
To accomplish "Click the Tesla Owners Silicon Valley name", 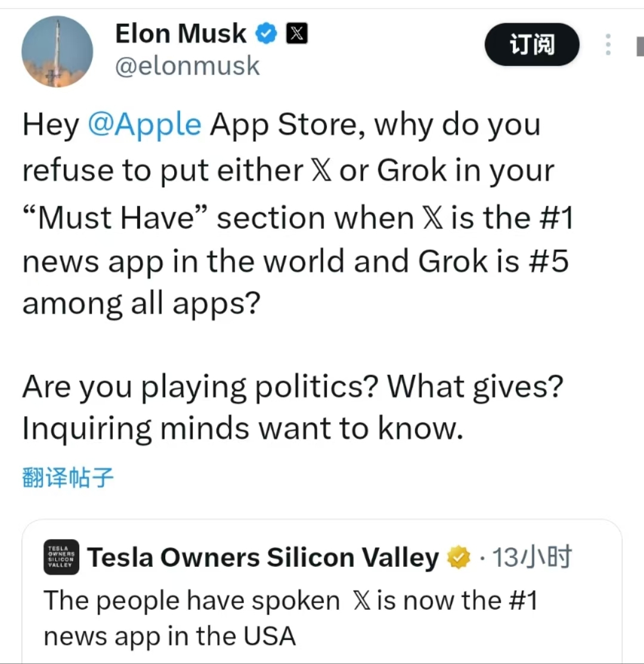I will [262, 558].
